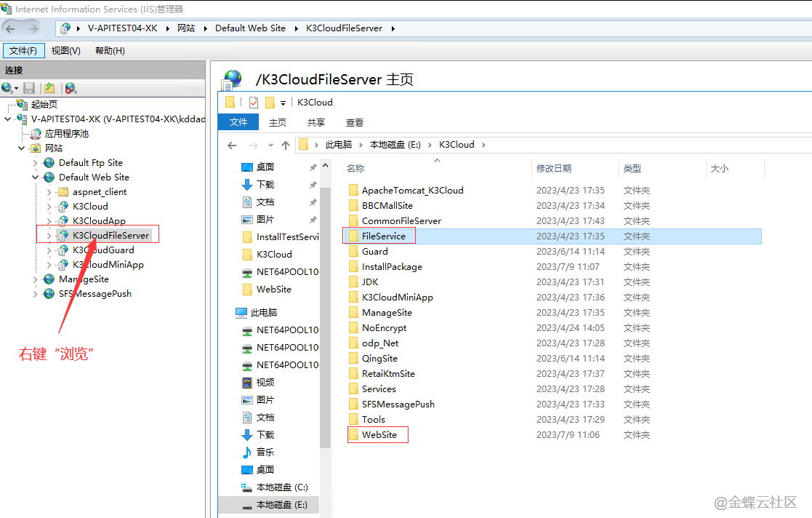
Task: Expand ManageSite node arrow
Action: pos(35,279)
